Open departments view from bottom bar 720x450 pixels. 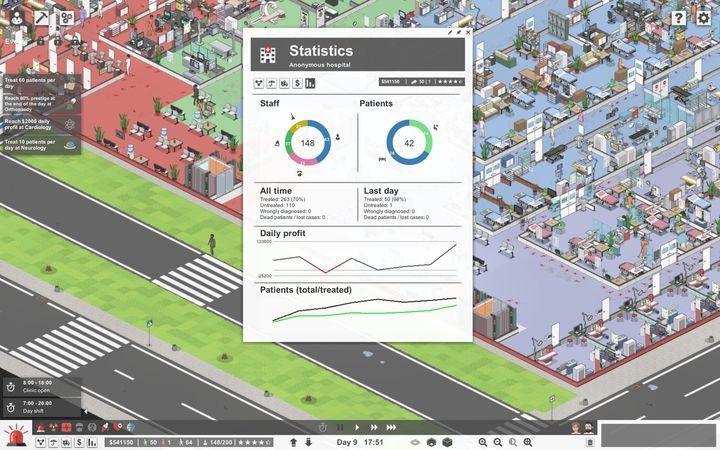[41, 443]
